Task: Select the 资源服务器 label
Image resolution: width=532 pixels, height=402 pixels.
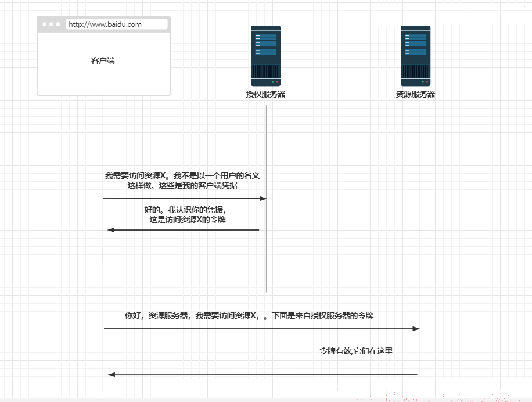Action: click(x=415, y=94)
